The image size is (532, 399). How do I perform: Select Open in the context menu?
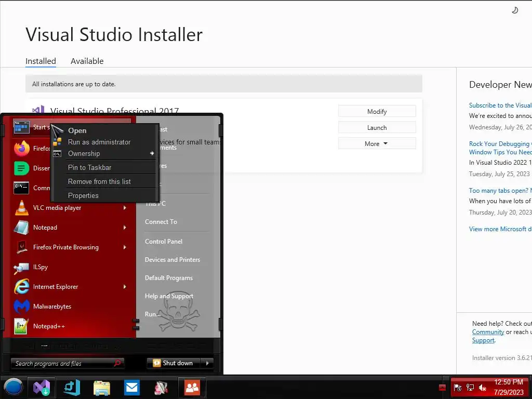point(77,130)
